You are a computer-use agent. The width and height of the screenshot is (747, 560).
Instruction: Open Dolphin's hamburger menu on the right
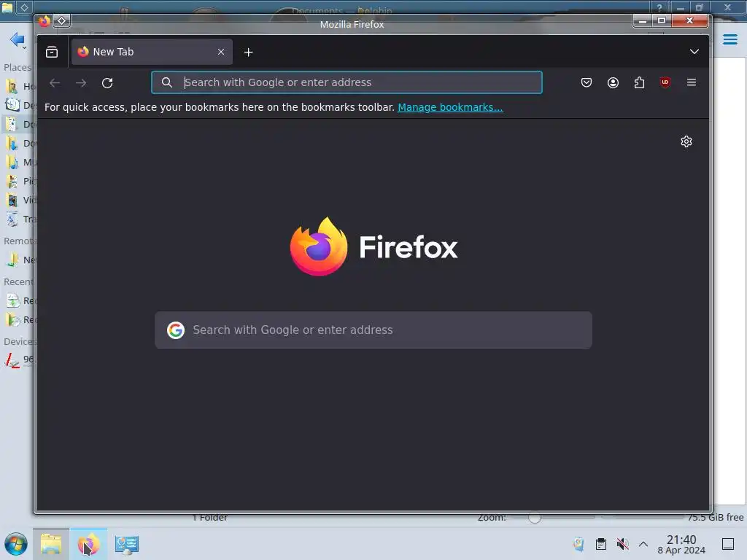[x=729, y=39]
